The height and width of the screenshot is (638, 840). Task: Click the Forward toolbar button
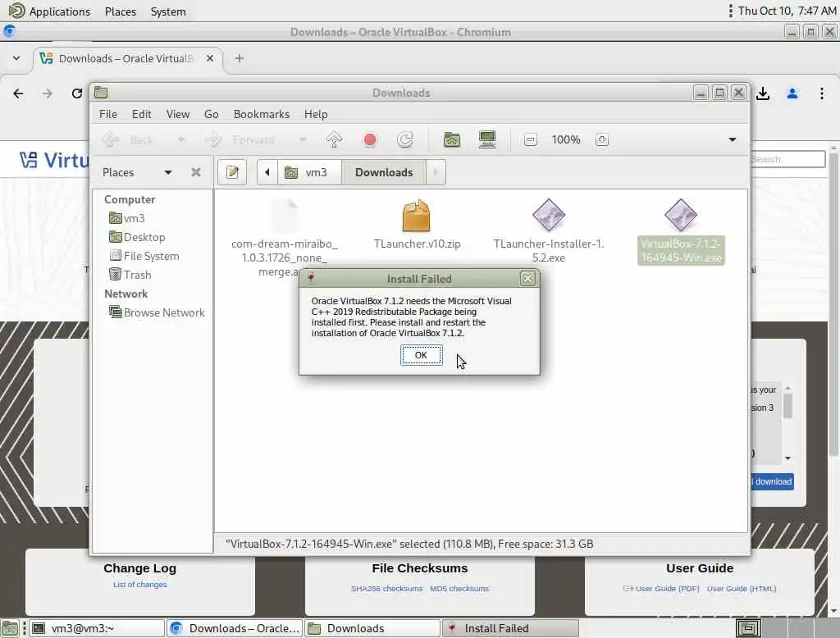241,139
